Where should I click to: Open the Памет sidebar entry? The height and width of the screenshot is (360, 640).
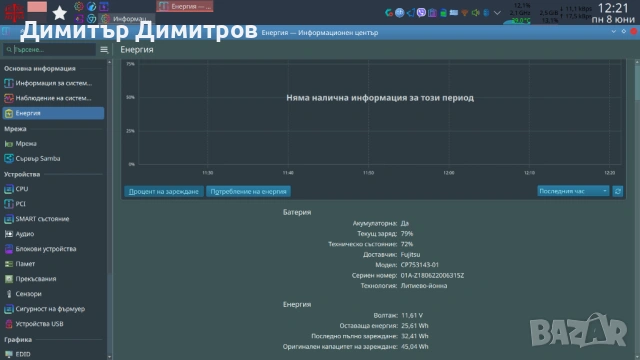pyautogui.click(x=53, y=264)
